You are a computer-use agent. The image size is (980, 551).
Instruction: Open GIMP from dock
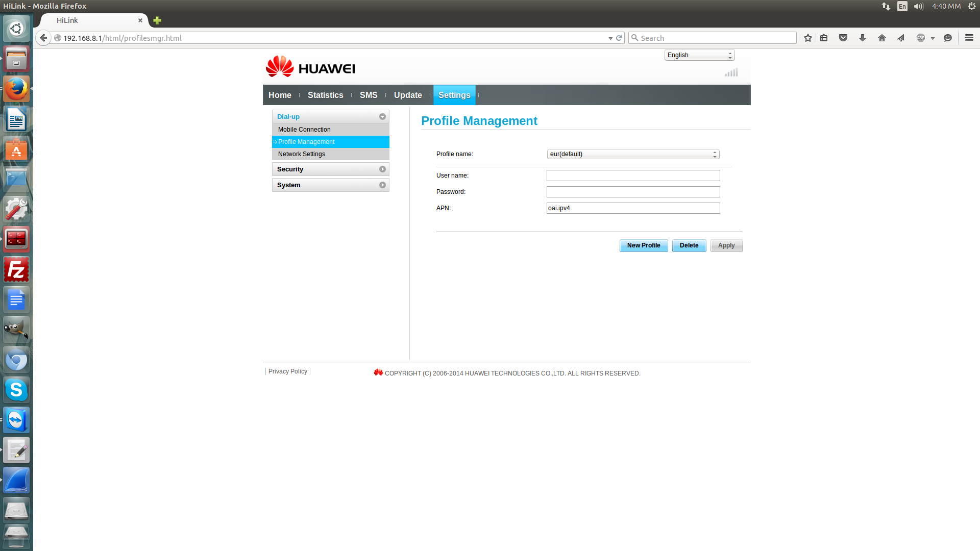16,330
